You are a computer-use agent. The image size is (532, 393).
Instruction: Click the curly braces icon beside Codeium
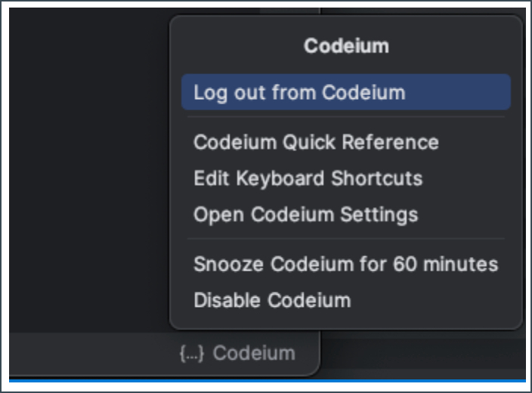point(192,353)
